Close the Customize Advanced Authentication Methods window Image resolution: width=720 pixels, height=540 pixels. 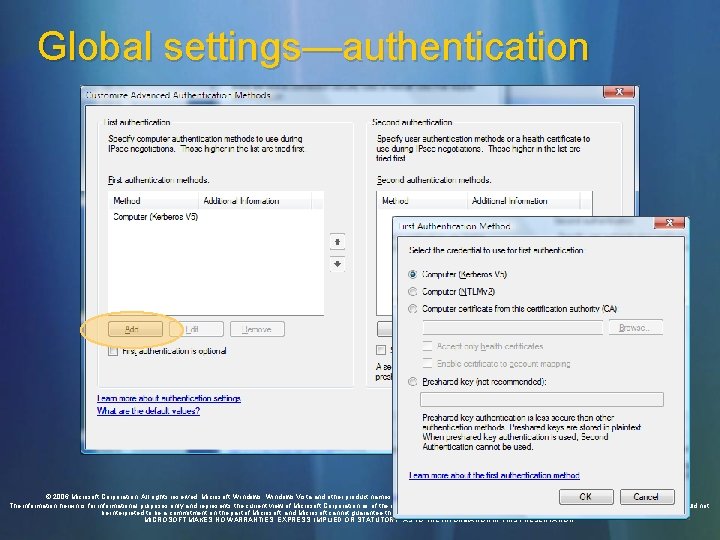coord(619,92)
